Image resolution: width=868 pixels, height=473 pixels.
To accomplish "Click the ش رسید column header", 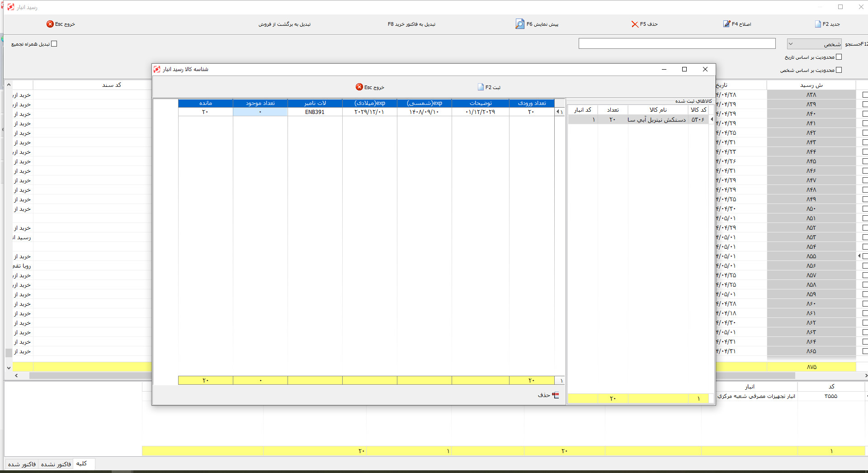I will click(x=811, y=85).
